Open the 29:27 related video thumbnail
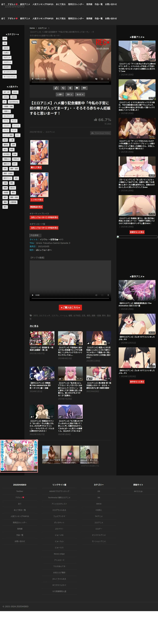 tap(42, 338)
